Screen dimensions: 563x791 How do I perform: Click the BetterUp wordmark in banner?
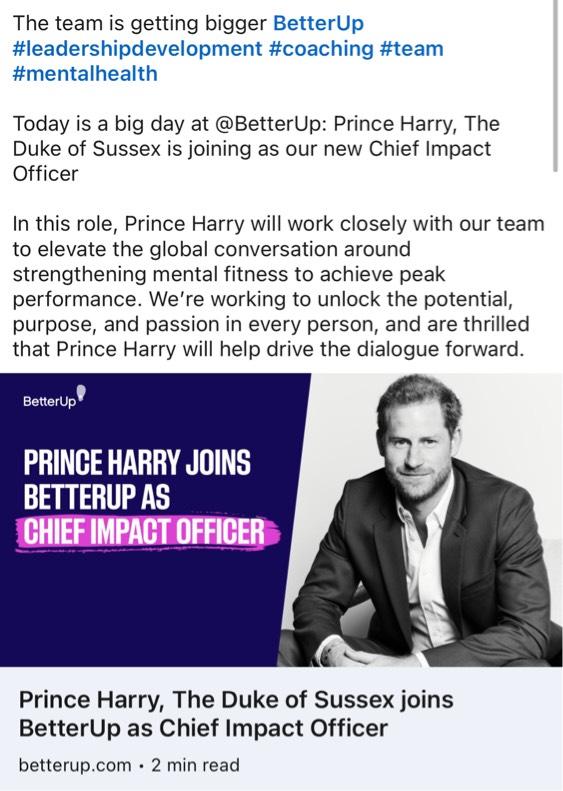49,402
